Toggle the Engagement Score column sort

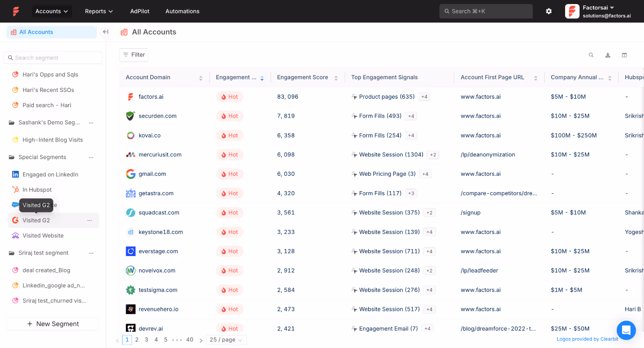pos(336,77)
